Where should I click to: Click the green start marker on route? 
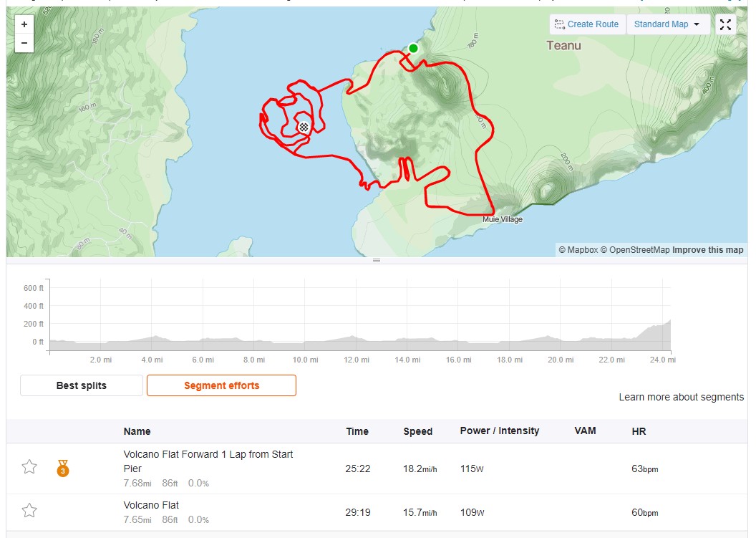(x=413, y=48)
